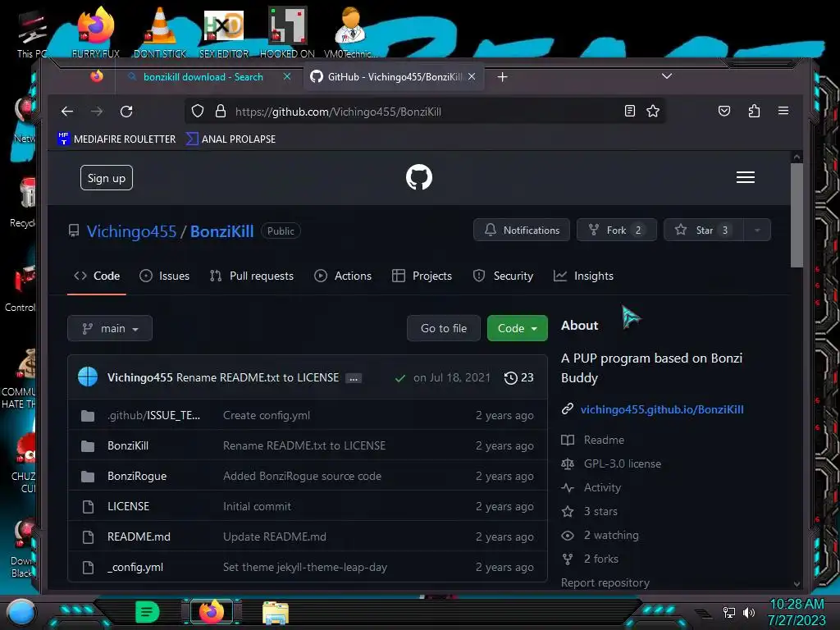The image size is (840, 630).
Task: Expand commit message ellipsis button
Action: [353, 379]
